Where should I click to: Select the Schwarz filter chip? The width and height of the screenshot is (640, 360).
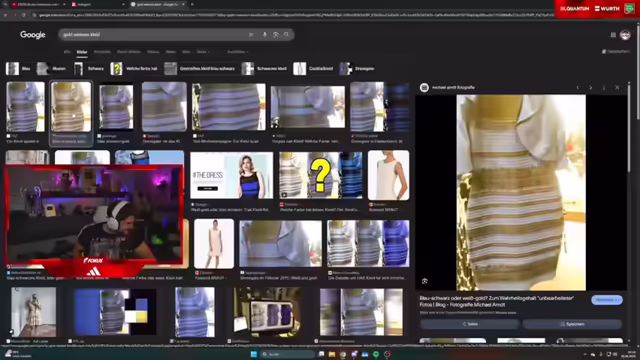89,69
